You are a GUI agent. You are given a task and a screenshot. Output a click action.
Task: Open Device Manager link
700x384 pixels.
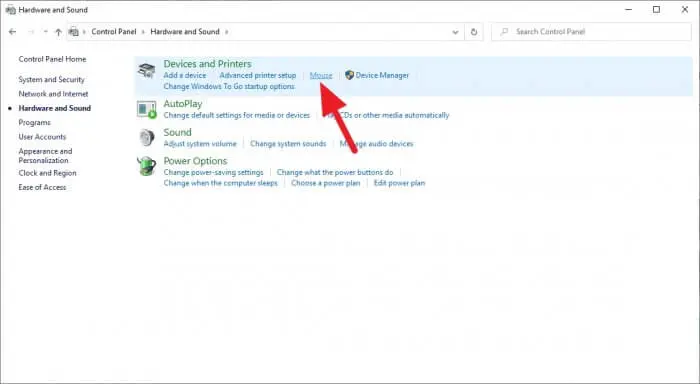382,75
